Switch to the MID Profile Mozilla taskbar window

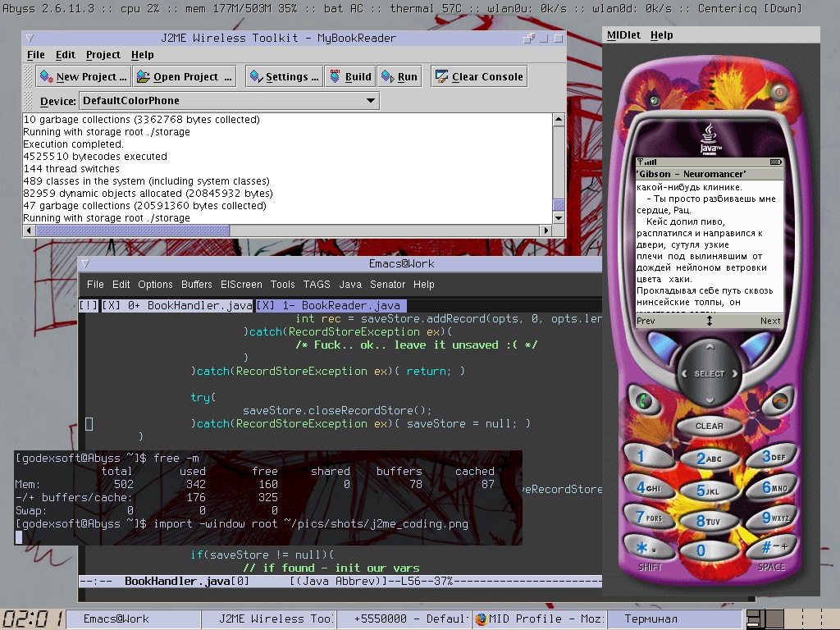(x=541, y=619)
